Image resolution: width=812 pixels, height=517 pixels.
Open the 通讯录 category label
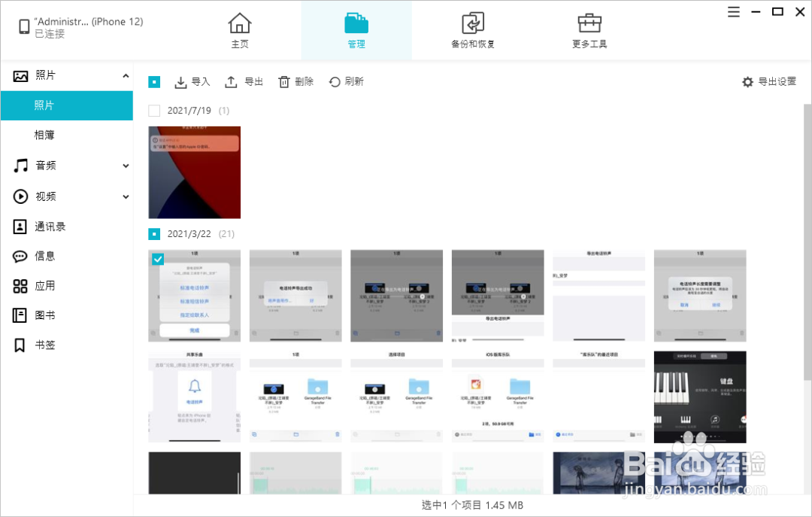coord(50,227)
